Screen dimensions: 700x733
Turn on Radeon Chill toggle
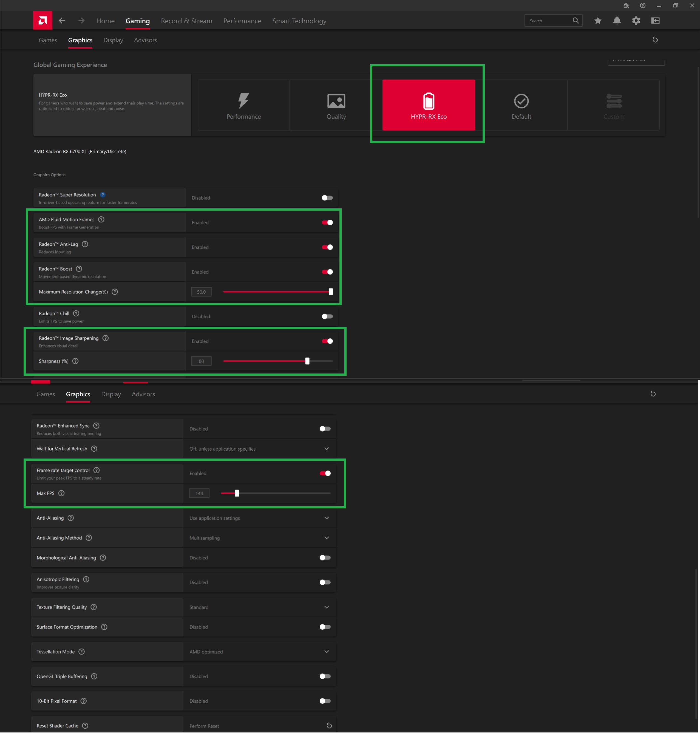tap(327, 316)
